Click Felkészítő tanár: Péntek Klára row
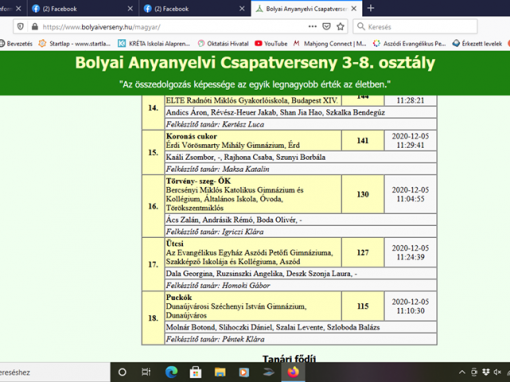510x382 pixels. click(301, 339)
